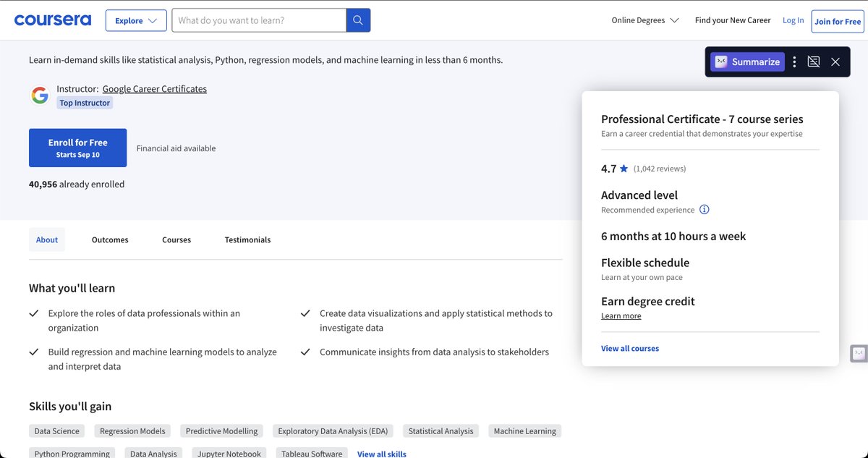Click the star icon next to 4.7
The image size is (868, 458).
point(624,169)
